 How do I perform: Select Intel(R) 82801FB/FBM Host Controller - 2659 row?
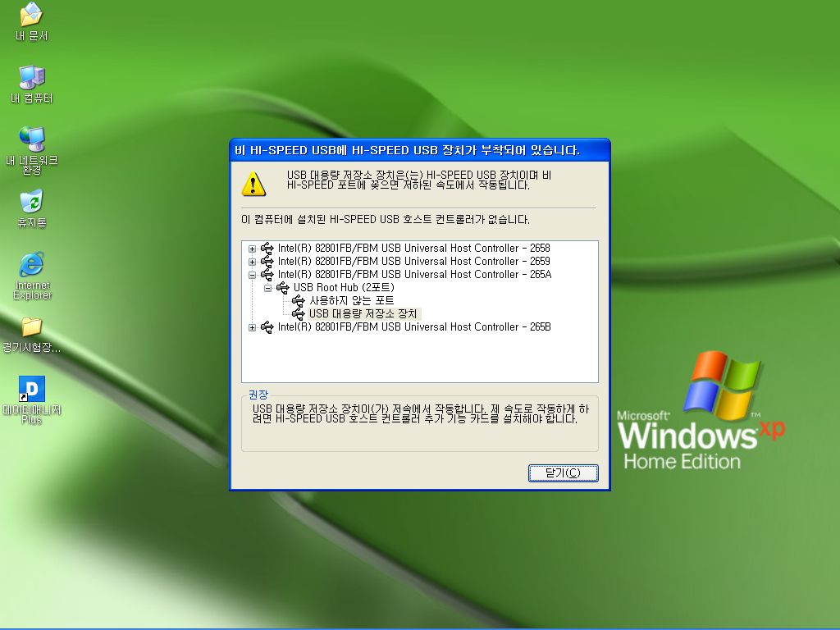point(413,262)
